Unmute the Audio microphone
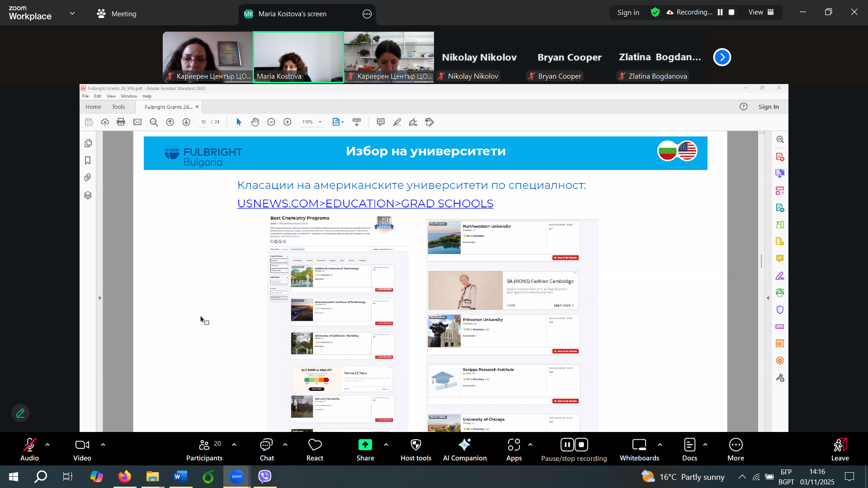868x488 pixels. click(29, 446)
